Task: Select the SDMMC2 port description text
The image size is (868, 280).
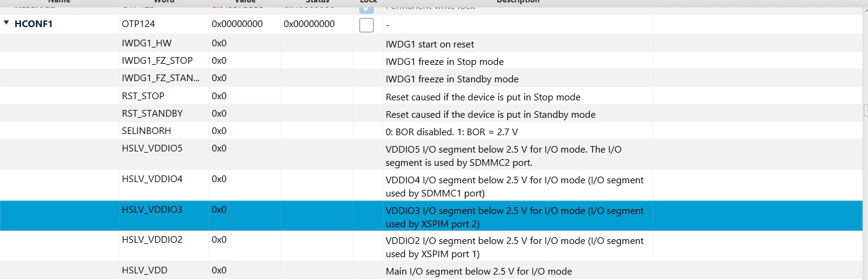Action: (503, 156)
